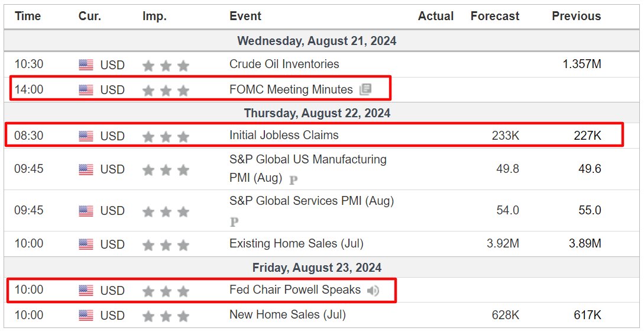Click the US flag in Services PMI row
This screenshot has height=331, width=644.
coord(86,211)
